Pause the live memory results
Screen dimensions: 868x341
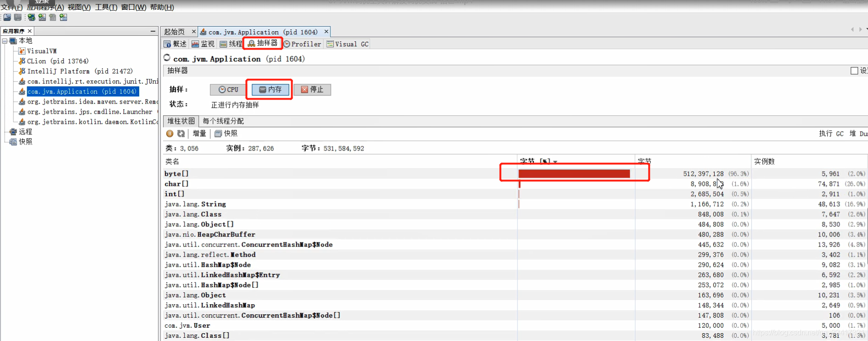point(170,134)
